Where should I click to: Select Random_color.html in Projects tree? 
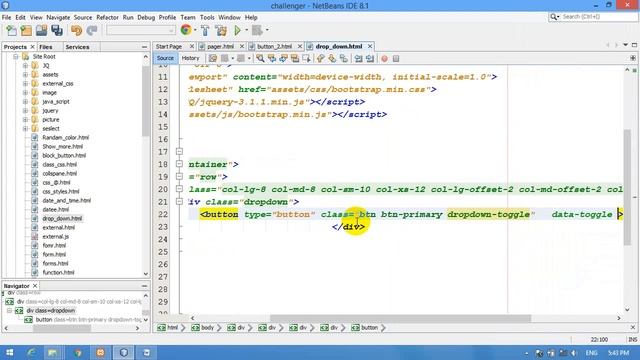65,138
